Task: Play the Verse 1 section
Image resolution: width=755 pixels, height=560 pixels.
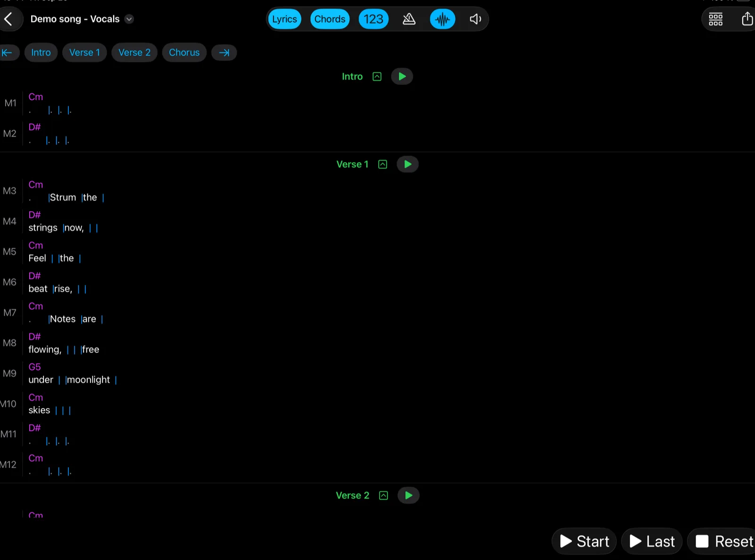Action: (x=408, y=164)
